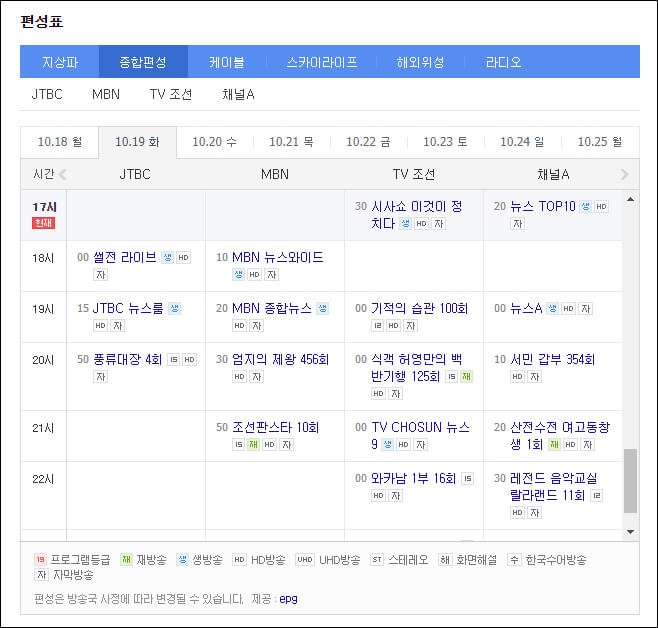Open the 레전드 음악교실 랄라랜드 11회 program
658x628 pixels.
click(554, 487)
